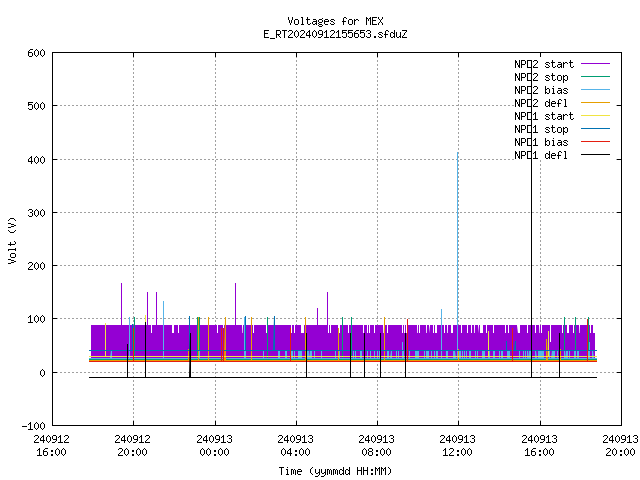
Task: Click the chart title 'Voltages for MEX'
Action: pyautogui.click(x=335, y=21)
